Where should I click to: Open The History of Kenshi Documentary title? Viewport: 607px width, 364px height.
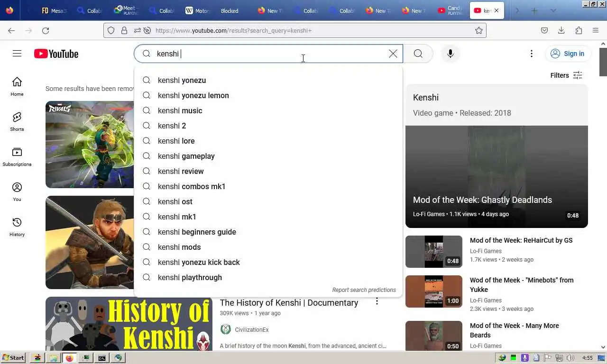[x=289, y=302]
